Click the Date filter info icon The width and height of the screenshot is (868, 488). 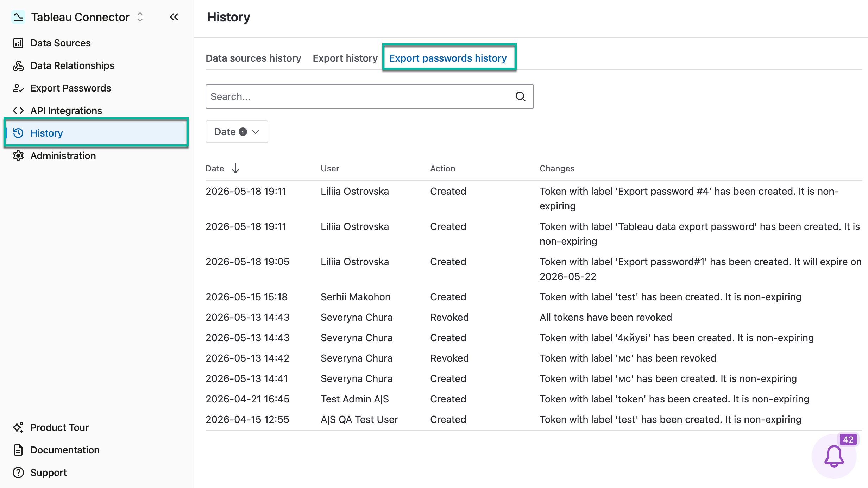pyautogui.click(x=243, y=132)
